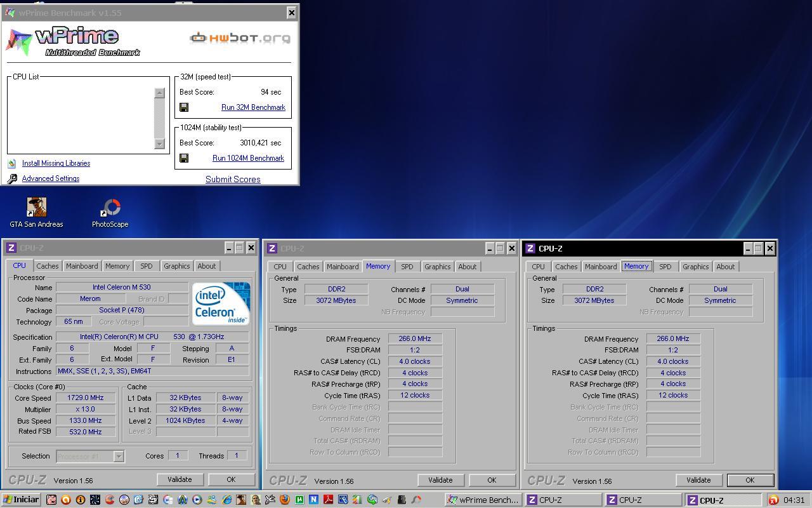The height and width of the screenshot is (508, 812).
Task: Click the Messenger people icon in quick launch
Action: coord(212,500)
